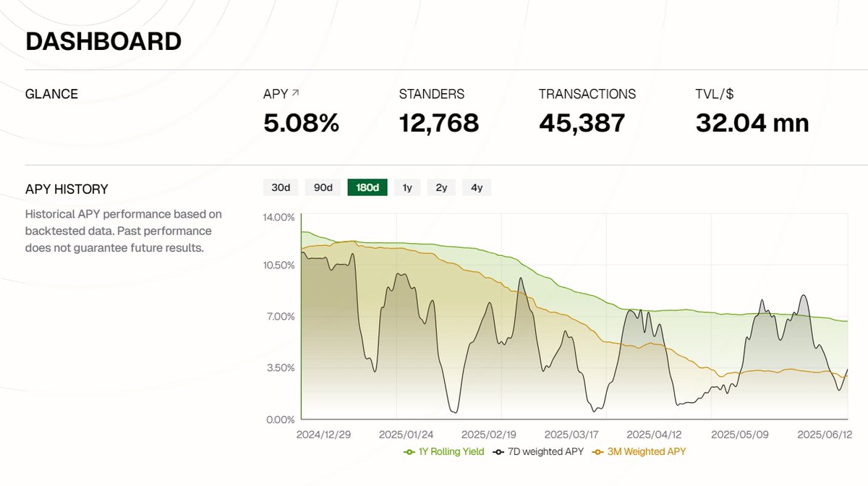Click the 7.00% y-axis label

tap(280, 316)
